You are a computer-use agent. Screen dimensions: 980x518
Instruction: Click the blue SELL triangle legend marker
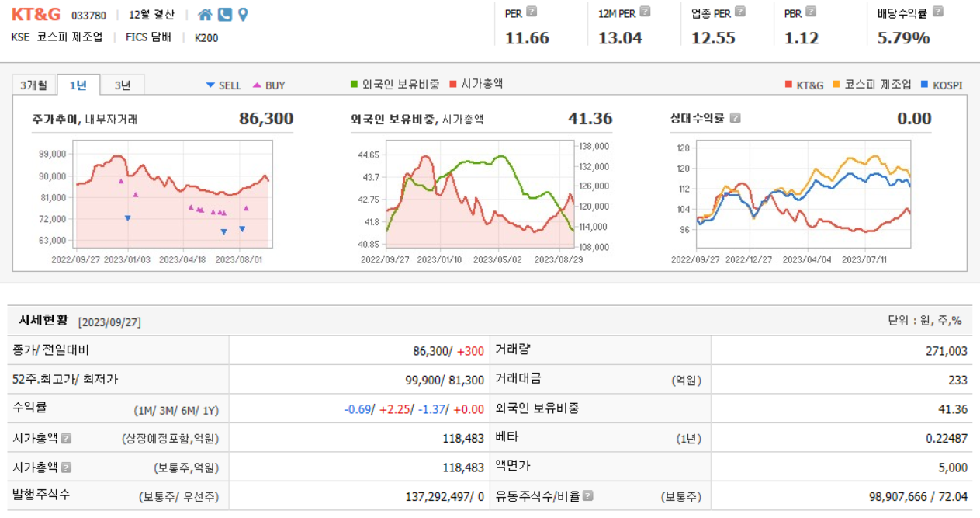tap(210, 85)
